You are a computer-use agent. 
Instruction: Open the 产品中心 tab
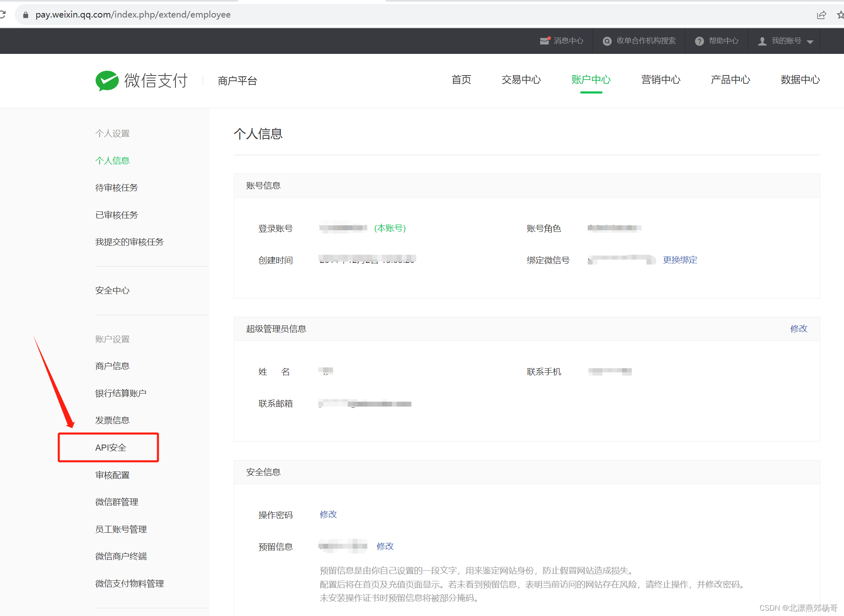pos(730,80)
